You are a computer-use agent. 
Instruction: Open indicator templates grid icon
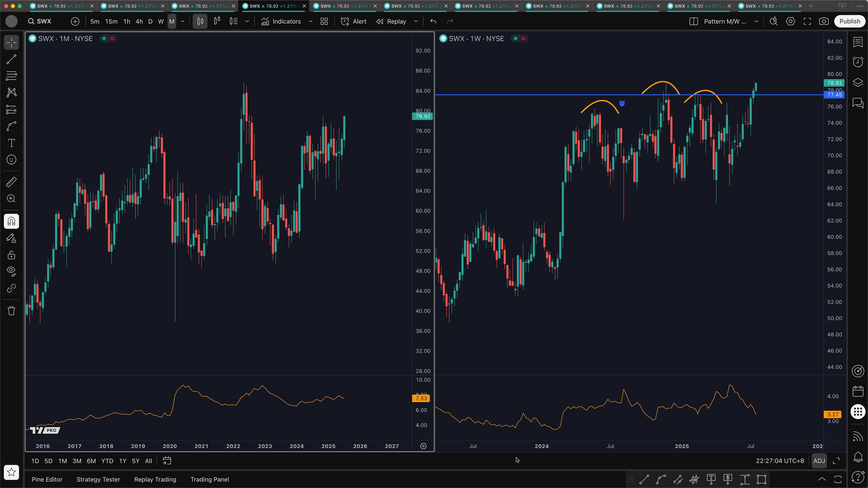pyautogui.click(x=324, y=21)
